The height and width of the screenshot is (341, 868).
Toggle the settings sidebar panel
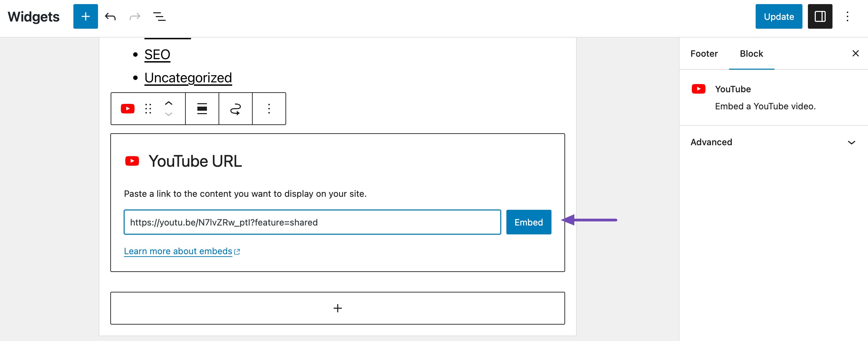point(820,16)
